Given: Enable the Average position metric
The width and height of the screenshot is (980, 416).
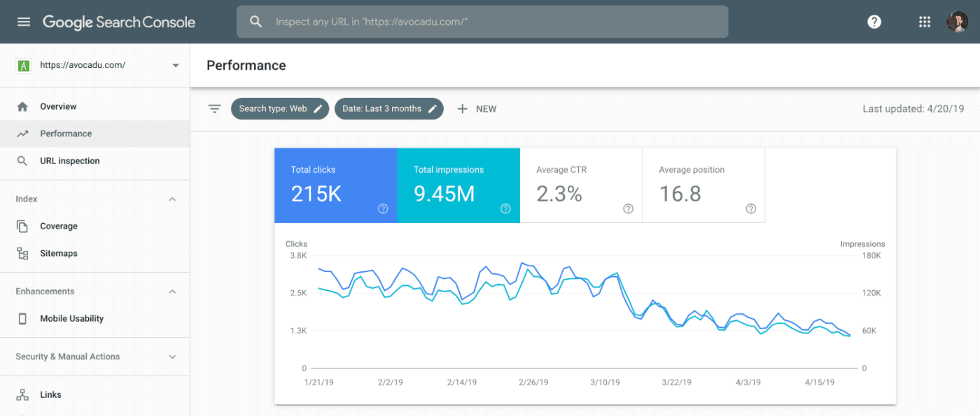Looking at the screenshot, I should [703, 185].
